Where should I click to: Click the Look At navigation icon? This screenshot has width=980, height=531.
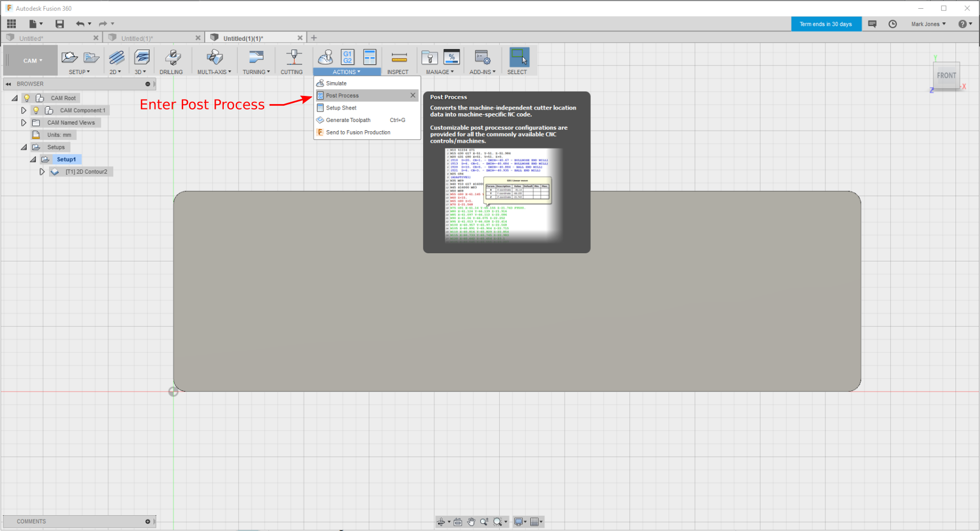coord(458,522)
